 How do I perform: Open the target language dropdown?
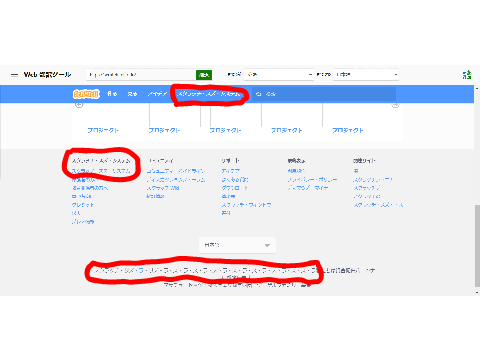click(x=366, y=74)
